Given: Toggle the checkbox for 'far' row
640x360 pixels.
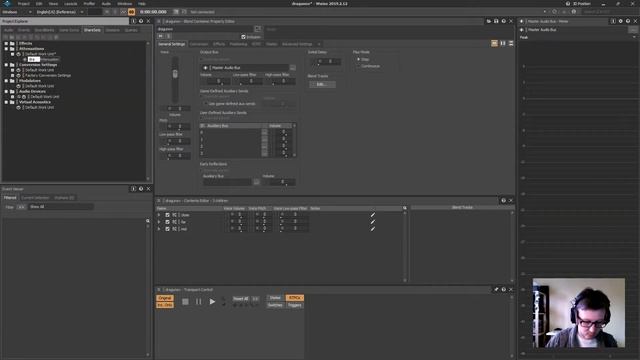Looking at the screenshot, I should coord(167,222).
